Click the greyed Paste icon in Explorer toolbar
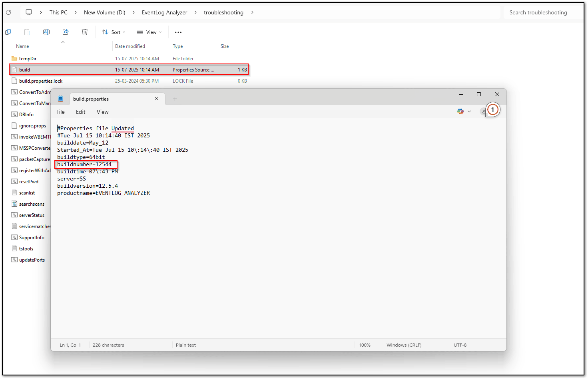The image size is (588, 379). point(27,32)
